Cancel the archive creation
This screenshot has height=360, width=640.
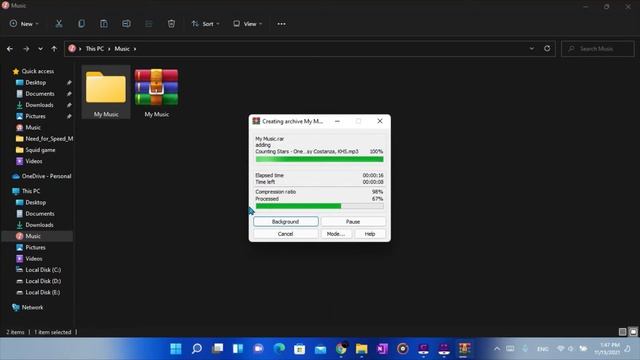click(286, 234)
